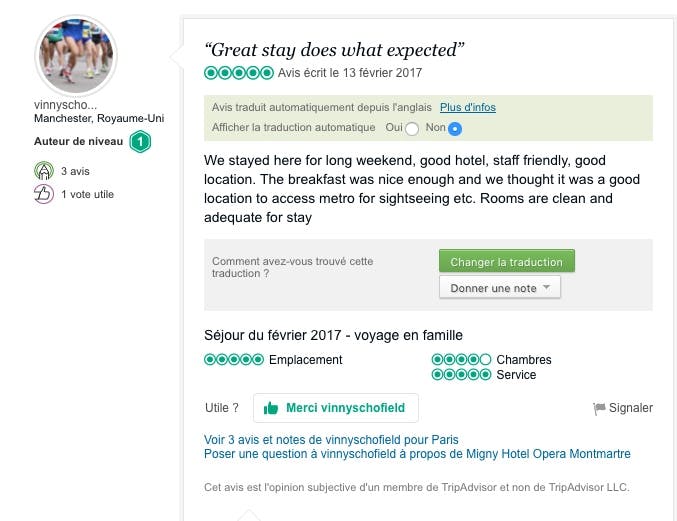This screenshot has height=521, width=677.
Task: Click the Service bubble rating
Action: [461, 375]
